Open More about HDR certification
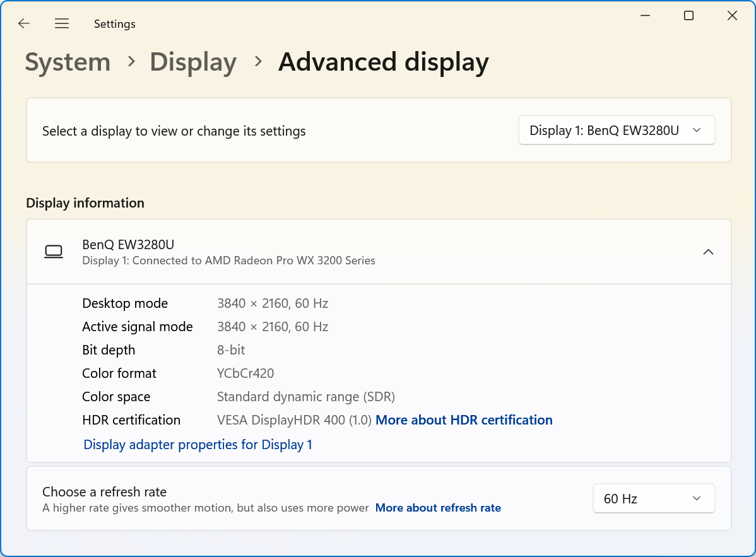Screen dimensions: 756x557 click(464, 419)
